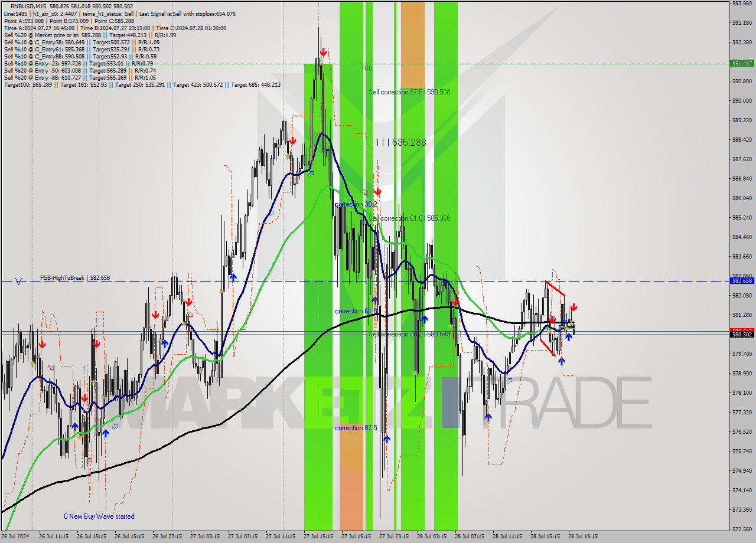Select the blue correction 61.8 label
The image size is (756, 543).
coord(356,311)
